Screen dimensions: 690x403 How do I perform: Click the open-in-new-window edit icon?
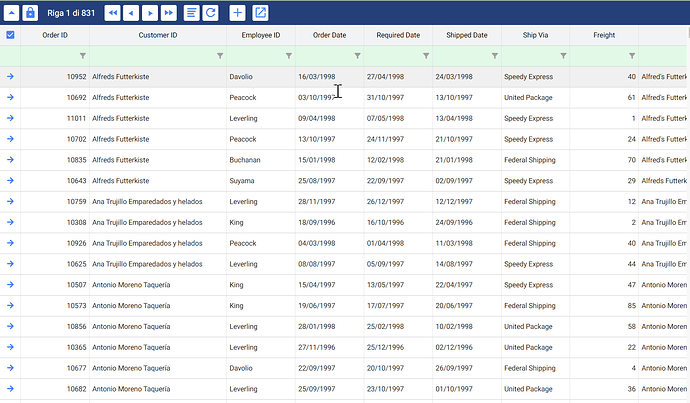coord(260,13)
